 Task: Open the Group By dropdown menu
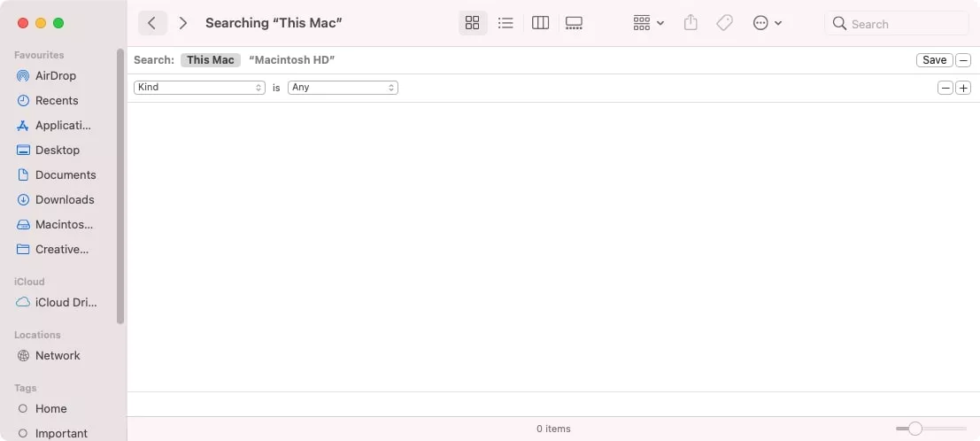(649, 23)
